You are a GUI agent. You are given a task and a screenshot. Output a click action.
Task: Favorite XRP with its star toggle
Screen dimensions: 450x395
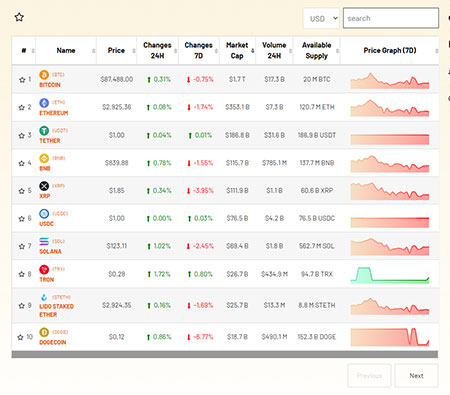click(22, 191)
